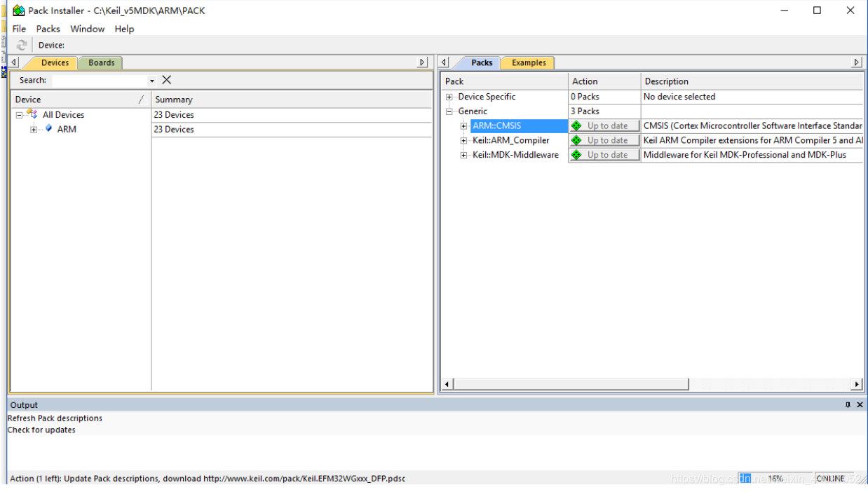Select the Keil::ARM_Compiler pack row

tap(511, 141)
